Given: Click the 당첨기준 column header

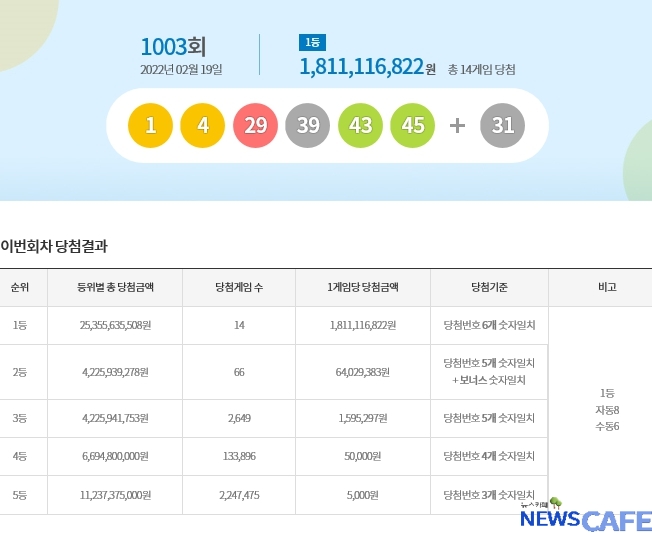Looking at the screenshot, I should click(x=489, y=287).
